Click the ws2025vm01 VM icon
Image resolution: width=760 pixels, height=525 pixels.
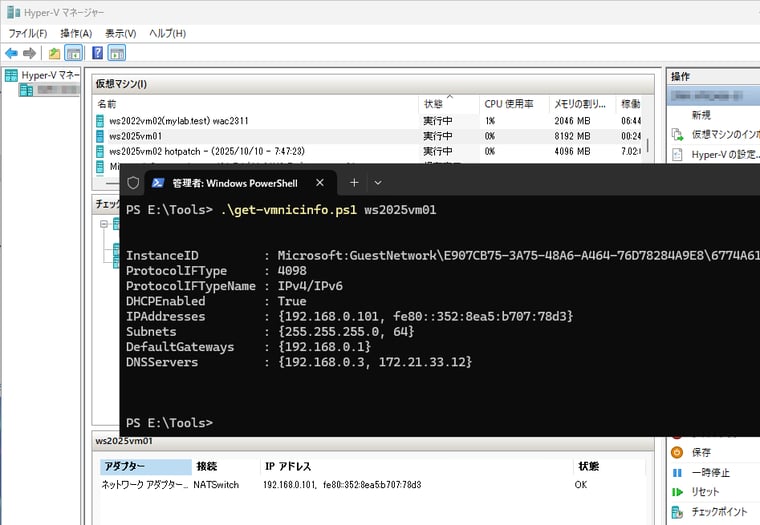coord(100,136)
